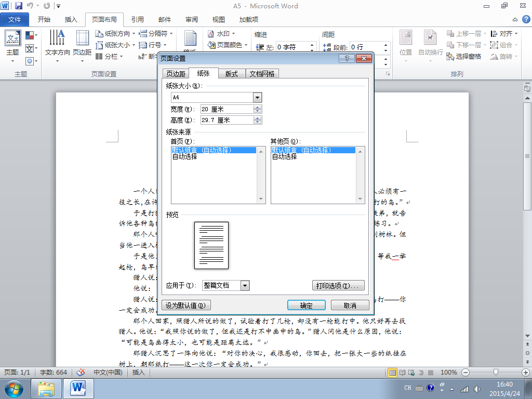Open theme fonts icon

(30, 48)
